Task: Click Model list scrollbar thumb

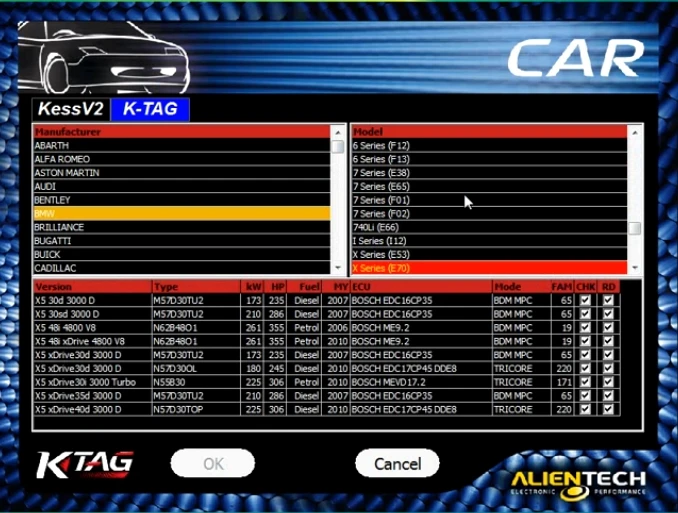Action: click(635, 228)
